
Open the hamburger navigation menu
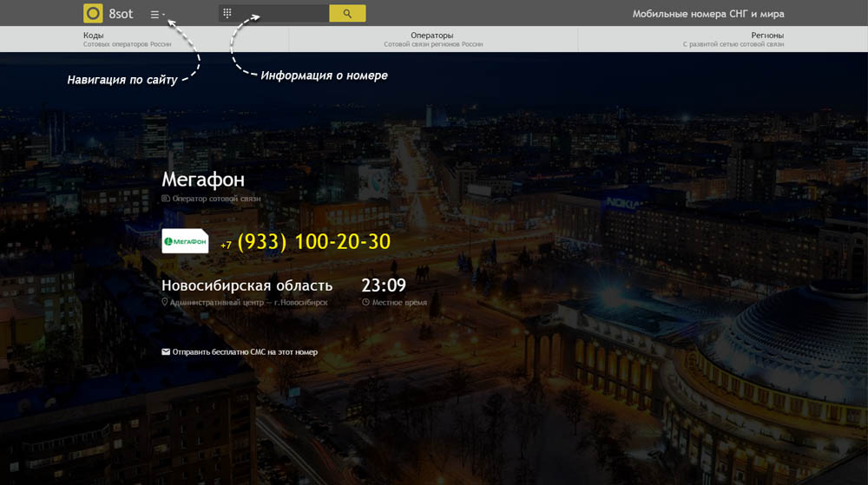157,15
